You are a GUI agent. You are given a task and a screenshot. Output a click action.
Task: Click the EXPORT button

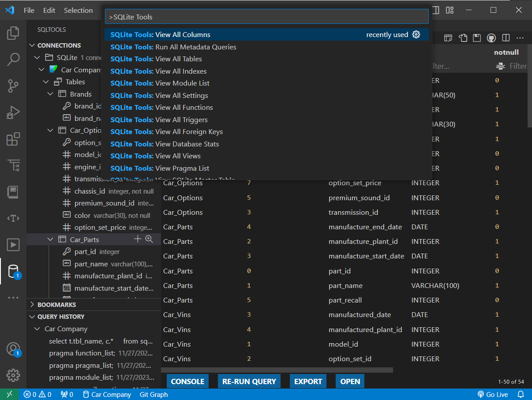click(x=308, y=381)
